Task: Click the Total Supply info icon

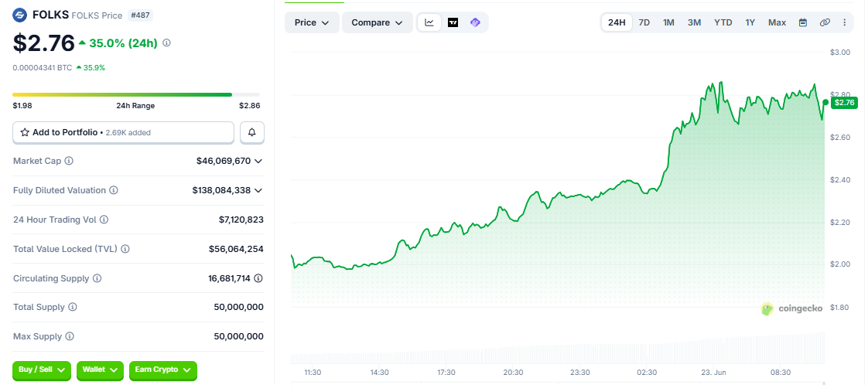Action: 73,307
